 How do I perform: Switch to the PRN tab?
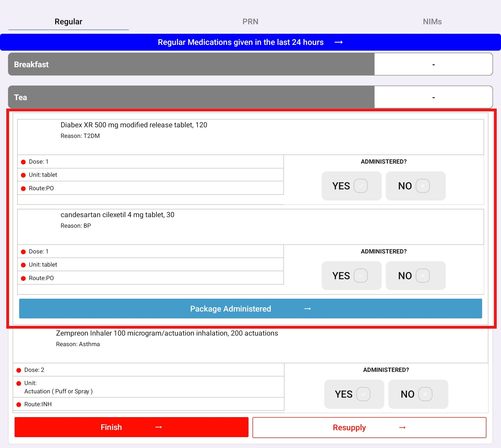(x=250, y=22)
